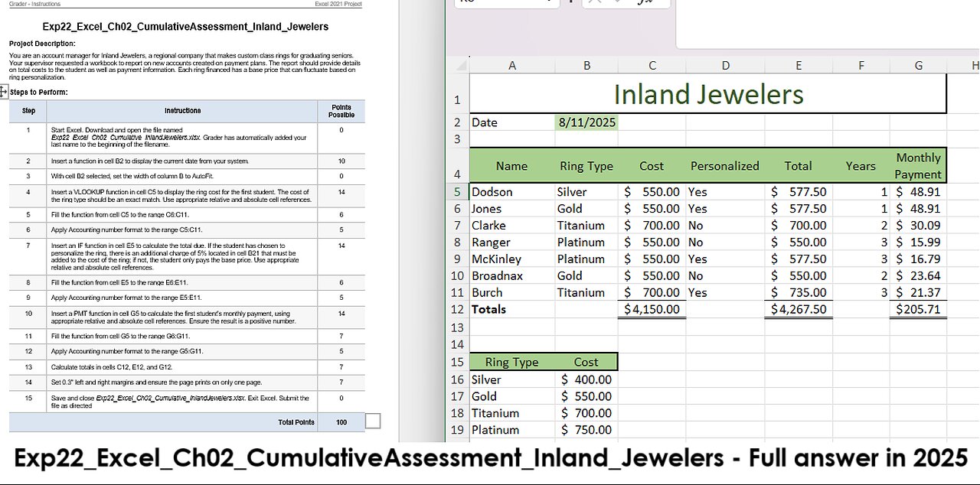Image resolution: width=980 pixels, height=485 pixels.
Task: Select column A header in Excel
Action: (511, 66)
